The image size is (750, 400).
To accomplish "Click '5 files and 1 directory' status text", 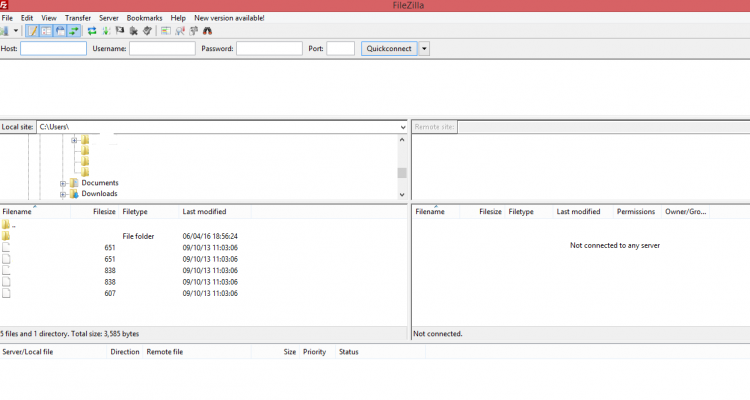I will 69,333.
